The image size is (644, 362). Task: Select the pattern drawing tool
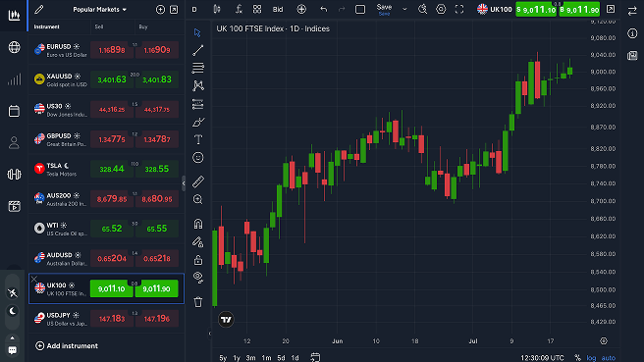[x=198, y=85]
